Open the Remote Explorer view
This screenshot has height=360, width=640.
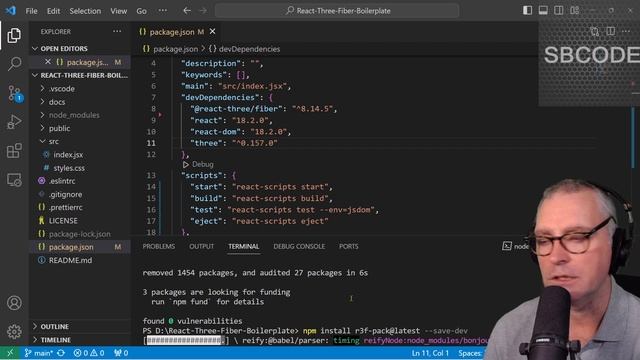tap(14, 180)
